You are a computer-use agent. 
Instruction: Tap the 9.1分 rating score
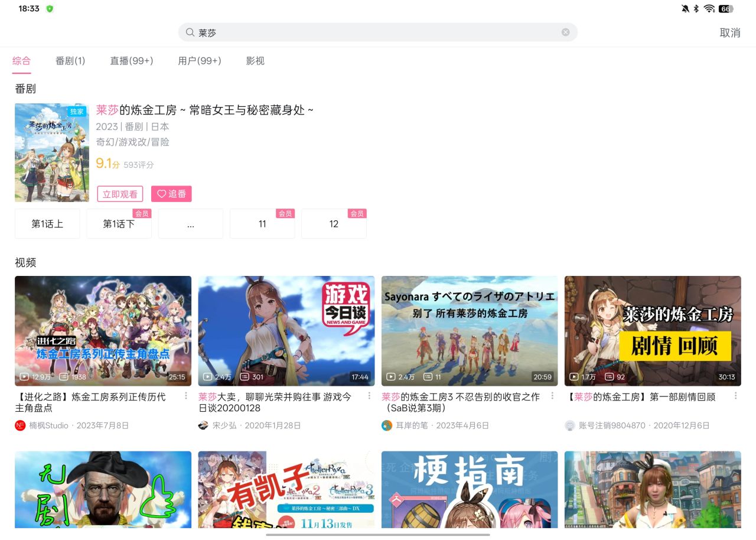(x=108, y=164)
